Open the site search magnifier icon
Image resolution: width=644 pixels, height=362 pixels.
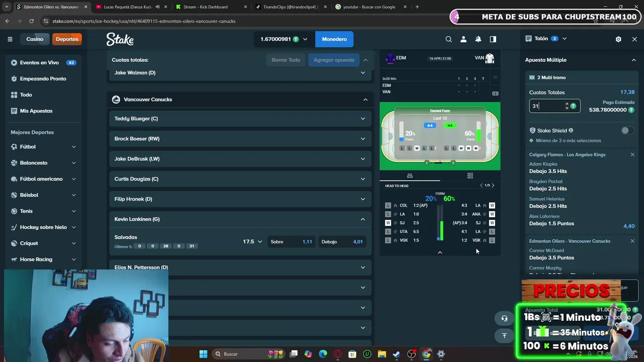(449, 39)
